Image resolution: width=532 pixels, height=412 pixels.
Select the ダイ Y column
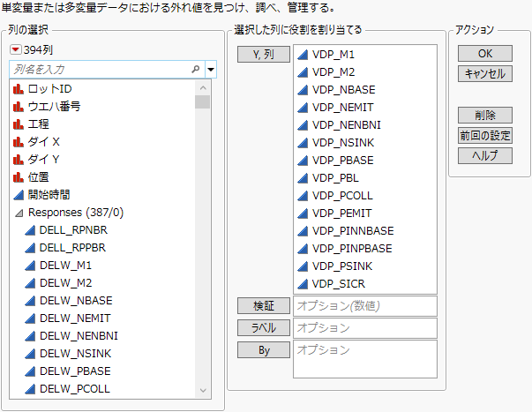44,160
